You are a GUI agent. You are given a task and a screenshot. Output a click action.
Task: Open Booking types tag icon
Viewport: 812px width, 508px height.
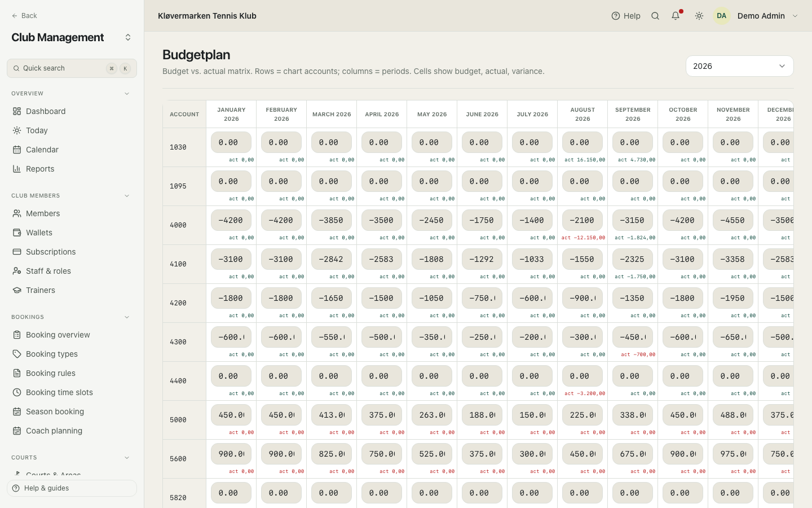[x=17, y=354]
